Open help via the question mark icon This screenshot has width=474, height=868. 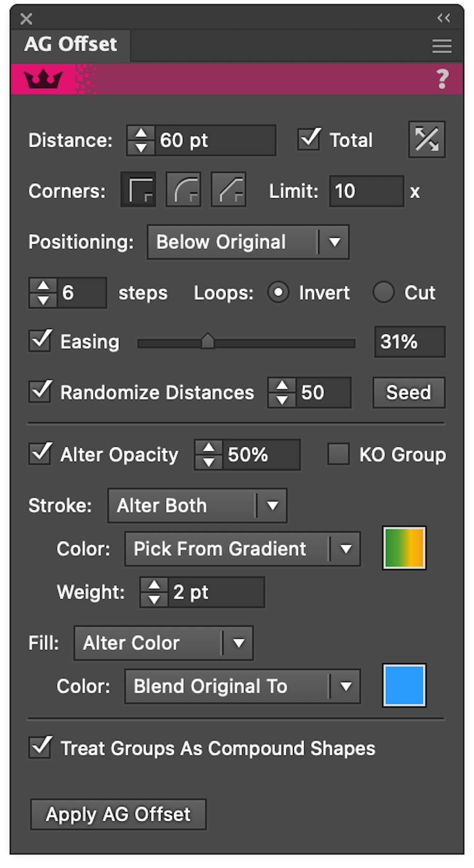click(x=442, y=79)
